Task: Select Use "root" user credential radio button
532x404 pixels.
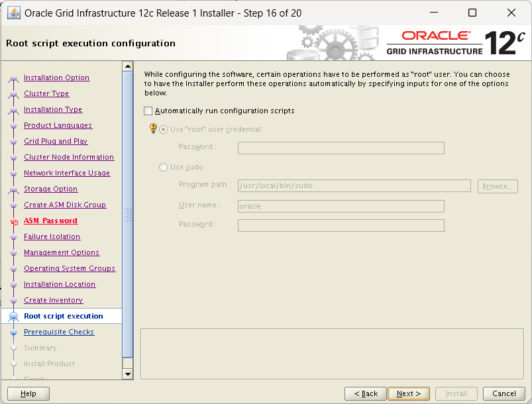Action: (x=163, y=130)
